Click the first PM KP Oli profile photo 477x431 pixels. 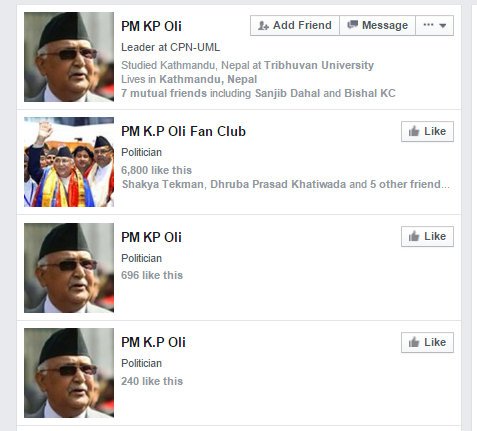click(69, 57)
